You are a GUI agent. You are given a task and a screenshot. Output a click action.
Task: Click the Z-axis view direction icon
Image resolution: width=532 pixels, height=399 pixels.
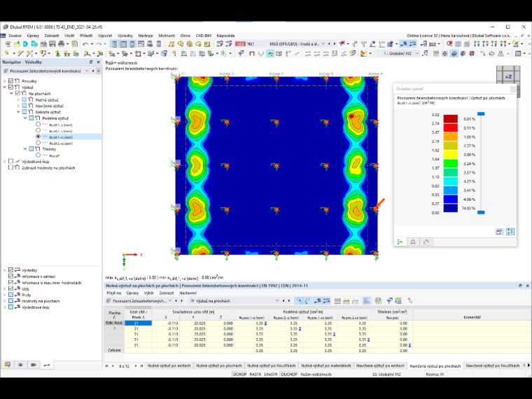pyautogui.click(x=494, y=44)
